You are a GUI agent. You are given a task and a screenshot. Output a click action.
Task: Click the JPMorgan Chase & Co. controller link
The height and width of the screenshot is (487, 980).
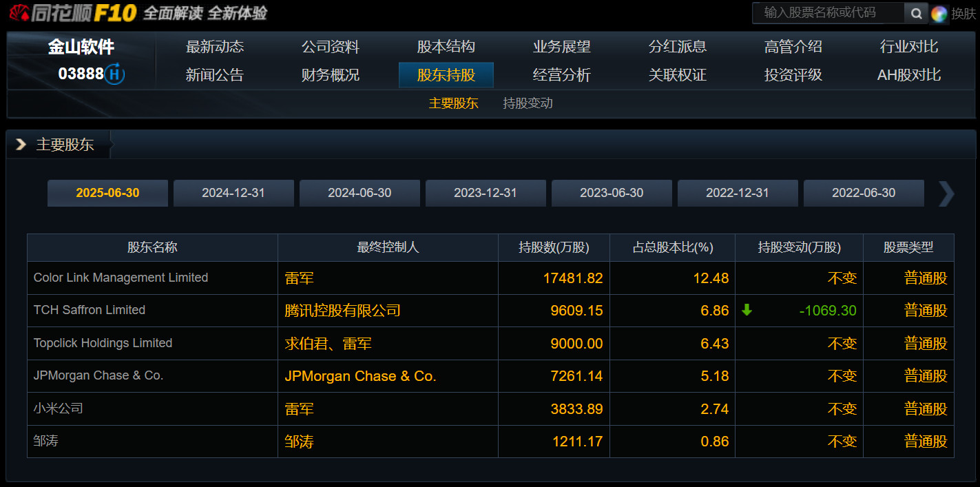(359, 376)
